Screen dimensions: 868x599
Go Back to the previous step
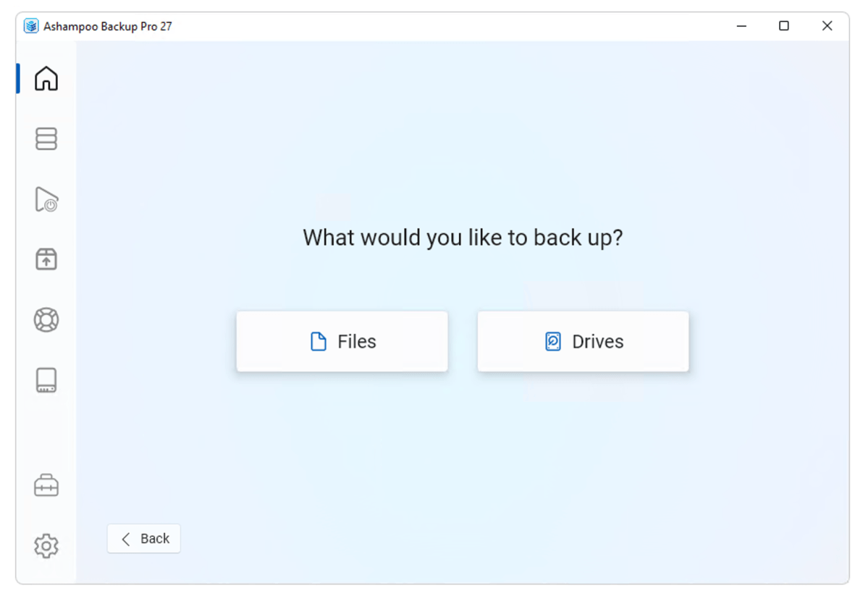point(144,539)
